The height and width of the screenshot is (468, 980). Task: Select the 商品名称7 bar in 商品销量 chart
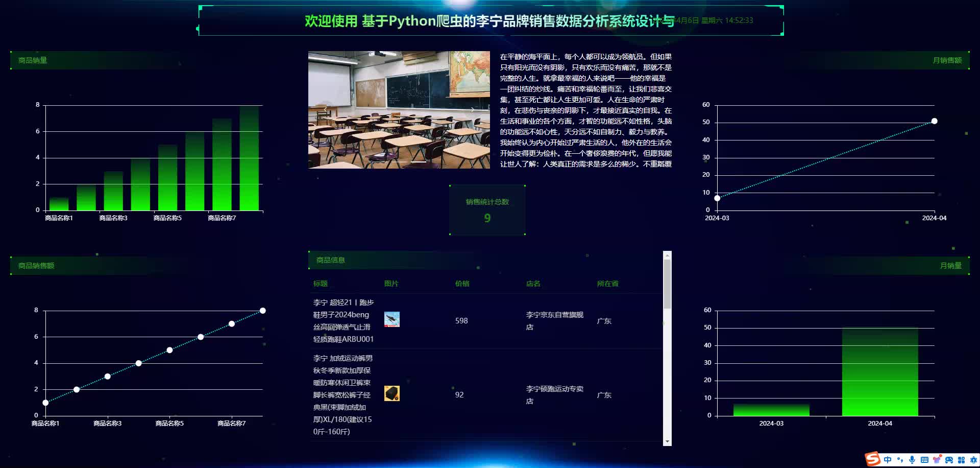tap(222, 165)
